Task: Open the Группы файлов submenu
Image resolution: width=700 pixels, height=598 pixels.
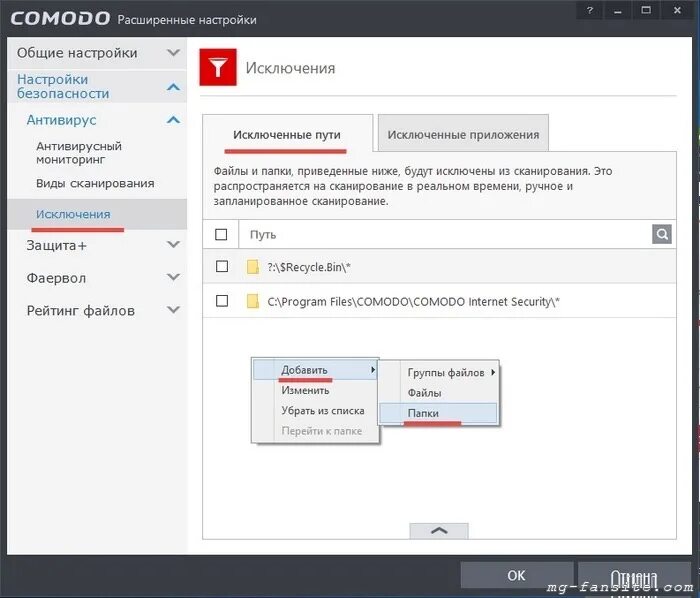Action: click(x=438, y=373)
